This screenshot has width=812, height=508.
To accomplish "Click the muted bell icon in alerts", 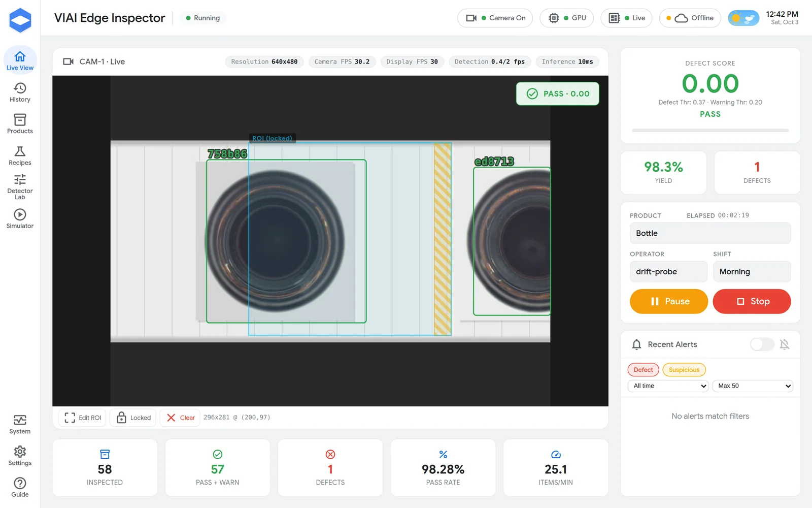I will pyautogui.click(x=785, y=344).
